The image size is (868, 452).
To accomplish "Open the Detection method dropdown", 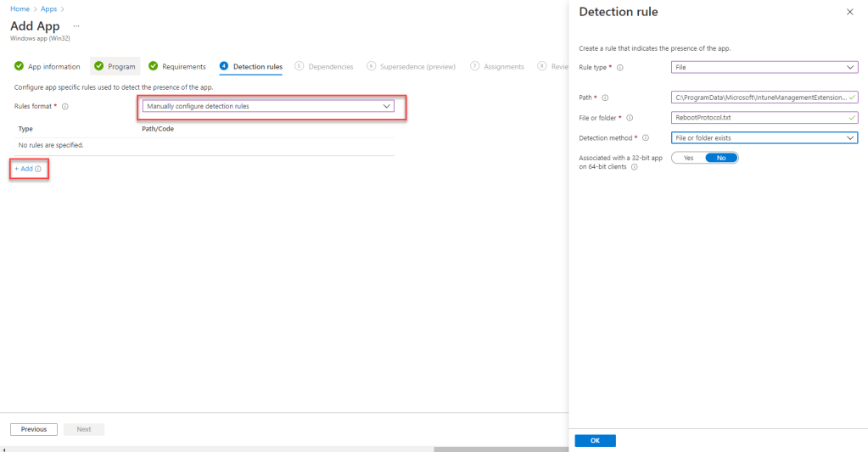I will (x=764, y=137).
